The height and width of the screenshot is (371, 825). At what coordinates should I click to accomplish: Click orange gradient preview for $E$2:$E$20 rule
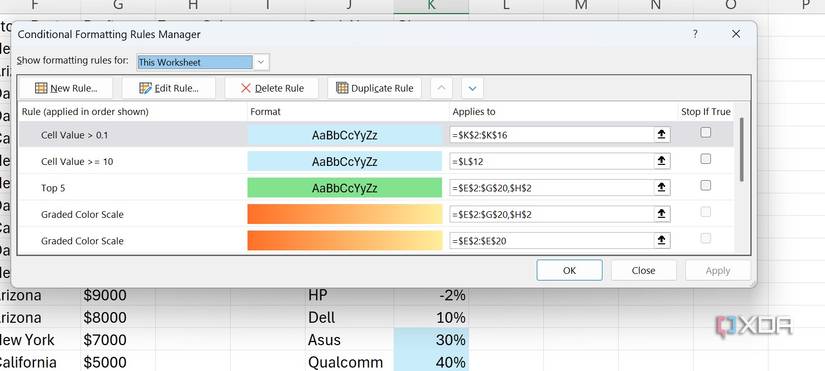coord(345,240)
